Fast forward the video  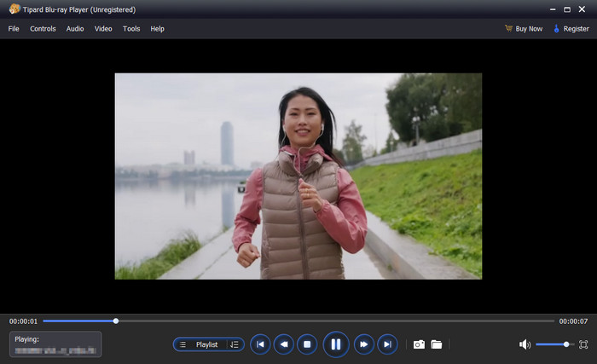point(364,344)
